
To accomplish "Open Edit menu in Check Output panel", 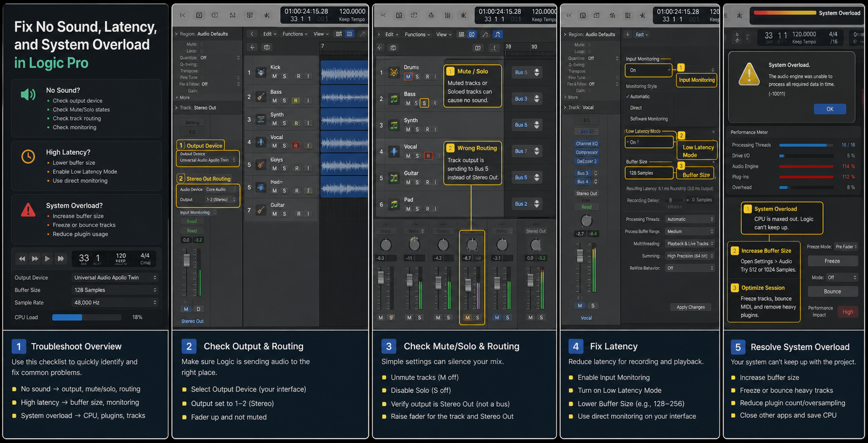I will [x=269, y=34].
